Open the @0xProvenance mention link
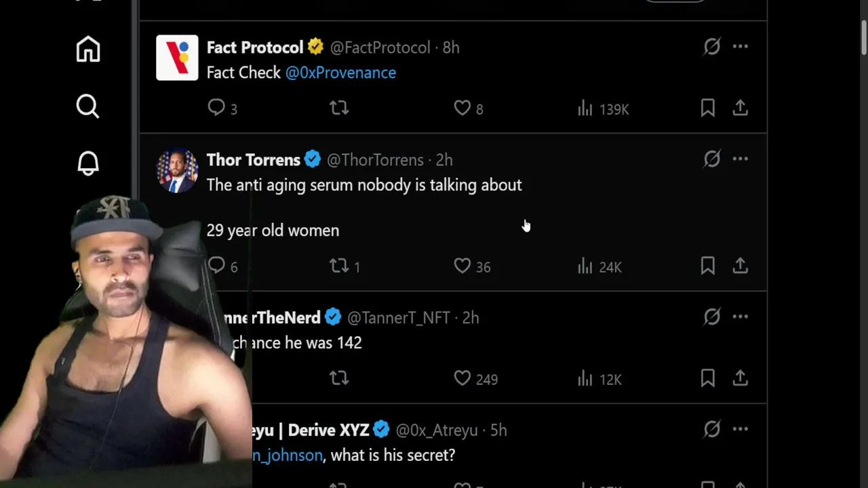The height and width of the screenshot is (488, 868). [x=340, y=73]
